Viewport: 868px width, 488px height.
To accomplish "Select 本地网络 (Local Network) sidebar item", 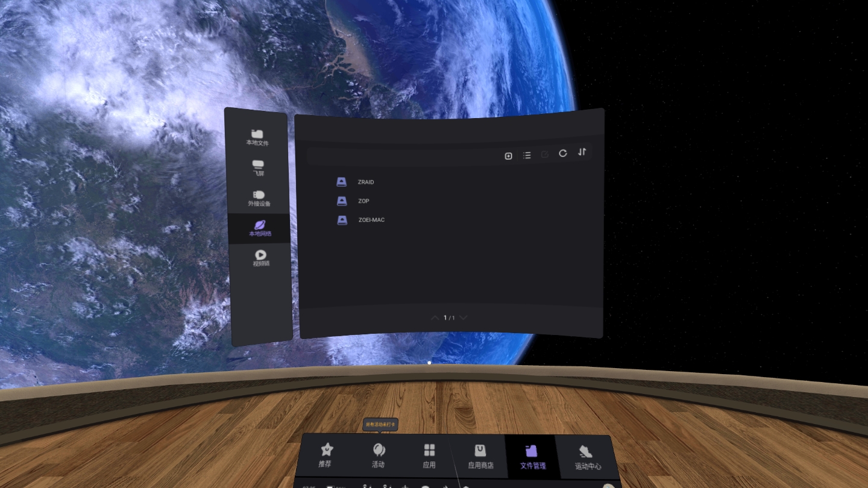I will pos(260,228).
